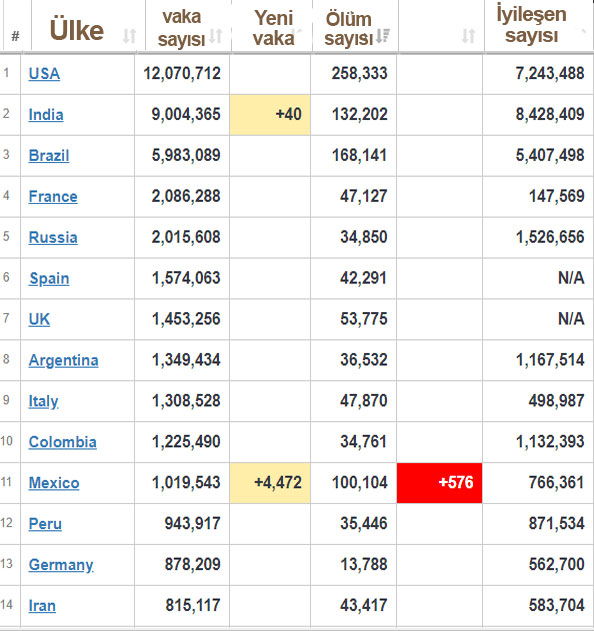The width and height of the screenshot is (594, 631).
Task: Sort by Ülke column arrows icon
Action: [x=129, y=36]
